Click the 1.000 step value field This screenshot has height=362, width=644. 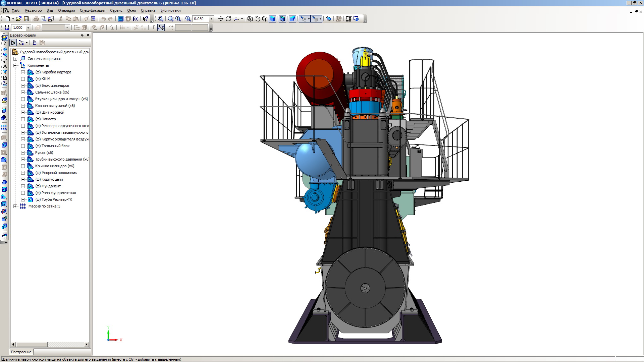[18, 27]
